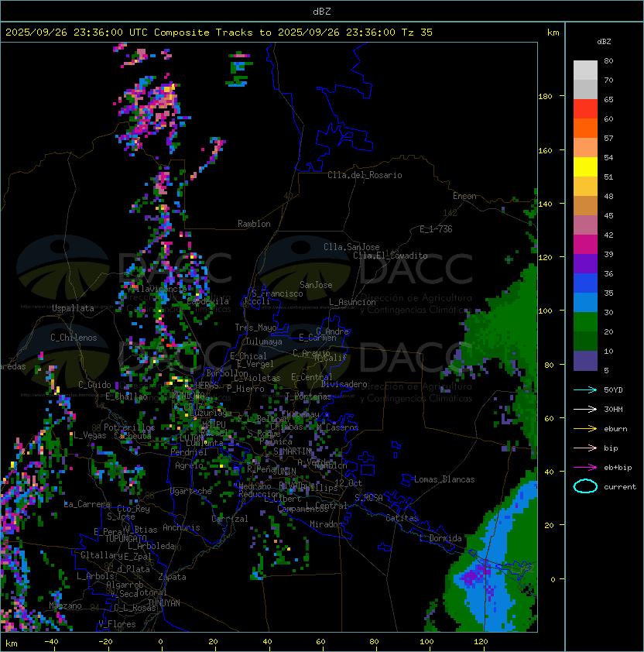Click the 'eb+bip' legend label
Image resolution: width=644 pixels, height=652 pixels.
tap(618, 468)
